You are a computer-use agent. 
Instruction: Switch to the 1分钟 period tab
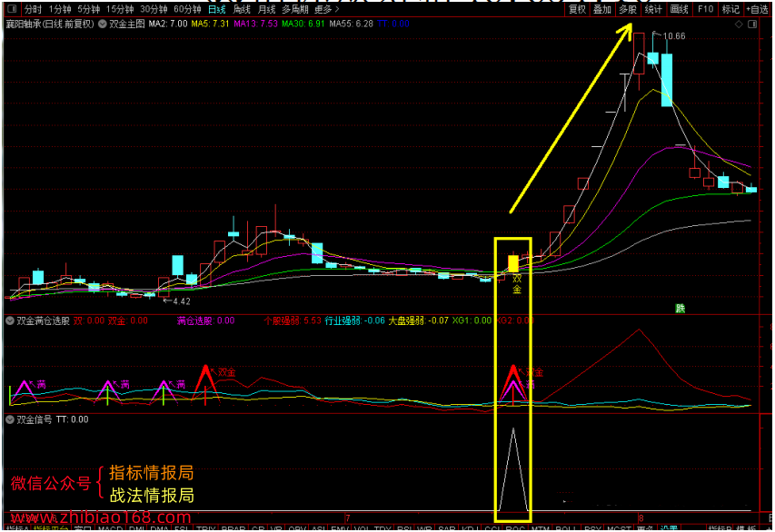pyautogui.click(x=60, y=9)
